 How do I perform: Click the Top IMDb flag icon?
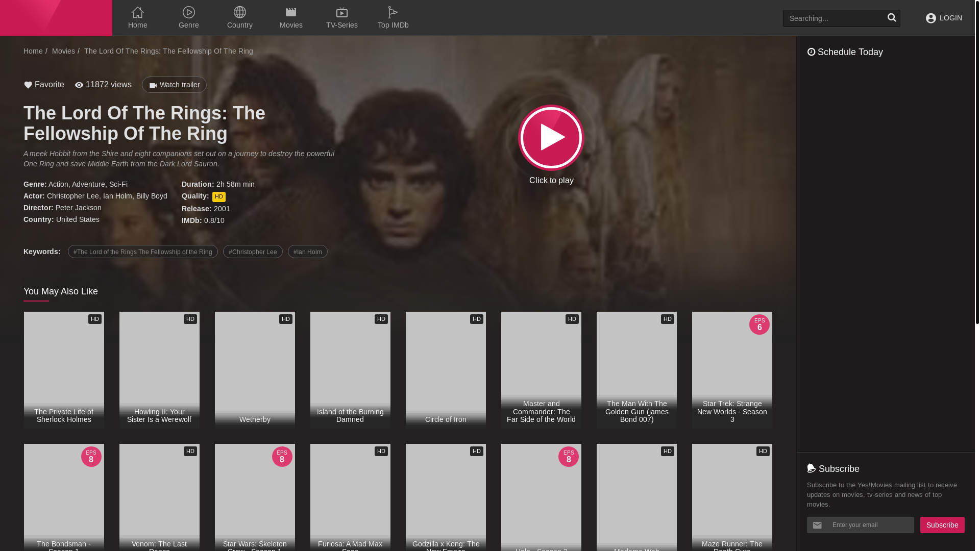(393, 12)
